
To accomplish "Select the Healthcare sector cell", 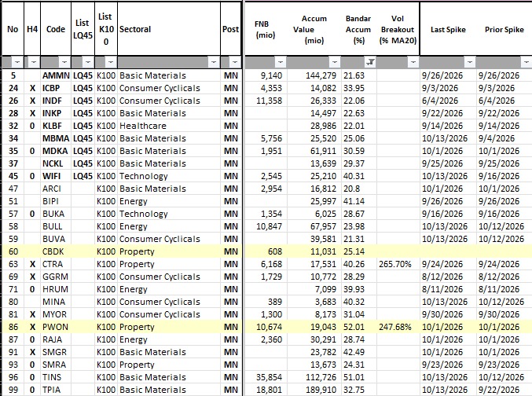I will point(169,126).
